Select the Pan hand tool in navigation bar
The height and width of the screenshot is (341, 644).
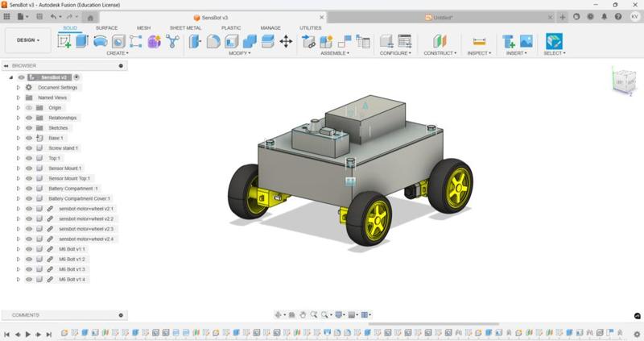click(303, 315)
